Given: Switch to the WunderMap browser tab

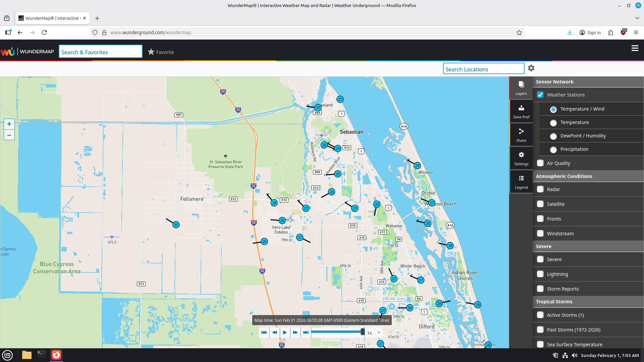Looking at the screenshot, I should coord(53,18).
